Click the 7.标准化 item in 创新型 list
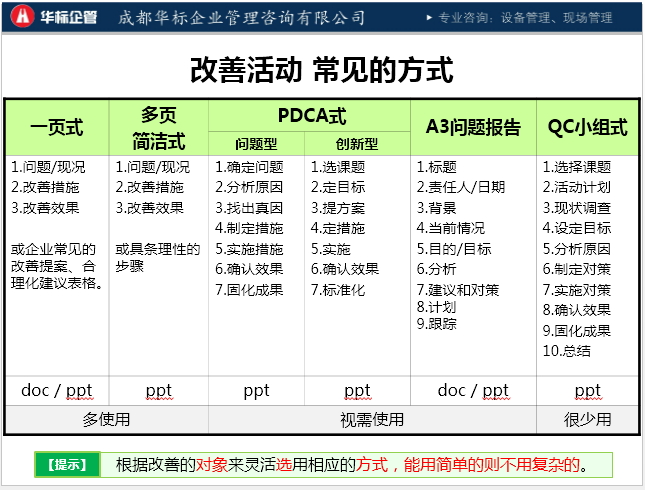Viewport: 645px width, 490px height. click(338, 290)
